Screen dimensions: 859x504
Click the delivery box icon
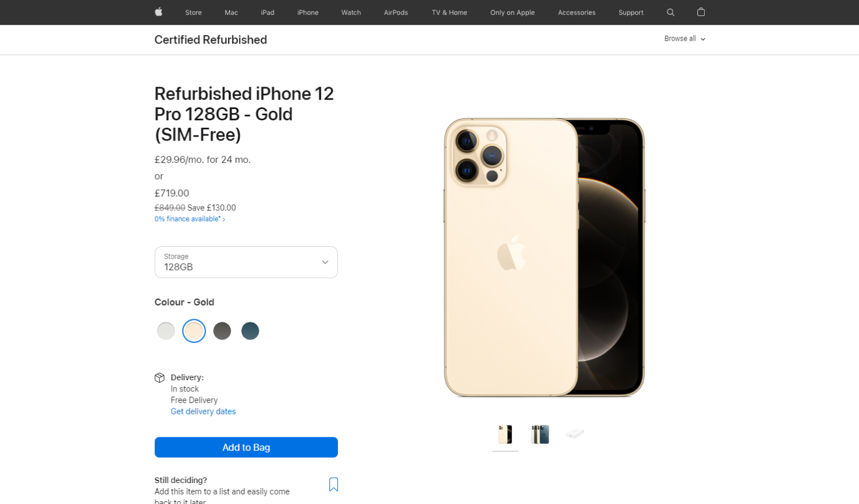coord(160,377)
